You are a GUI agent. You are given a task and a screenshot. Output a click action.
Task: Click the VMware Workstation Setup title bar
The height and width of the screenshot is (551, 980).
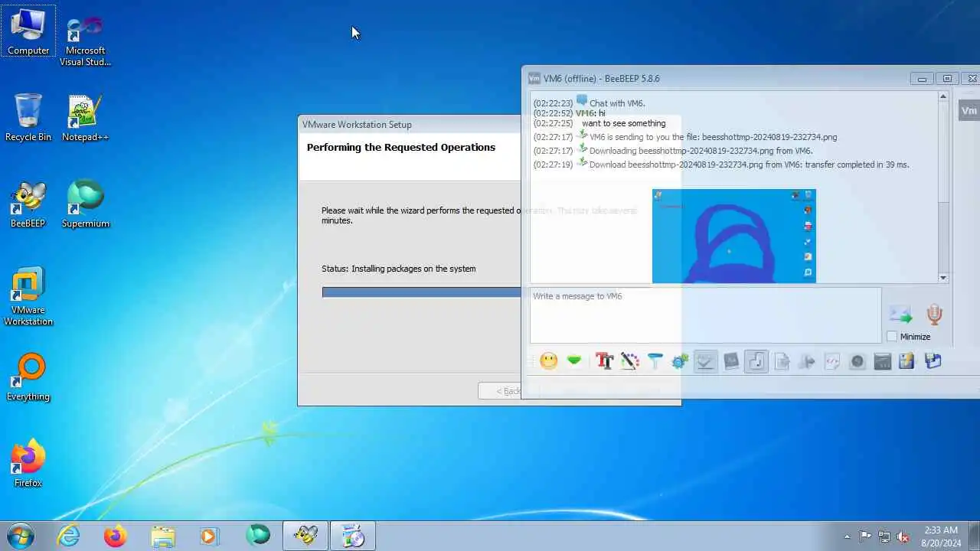coord(410,125)
